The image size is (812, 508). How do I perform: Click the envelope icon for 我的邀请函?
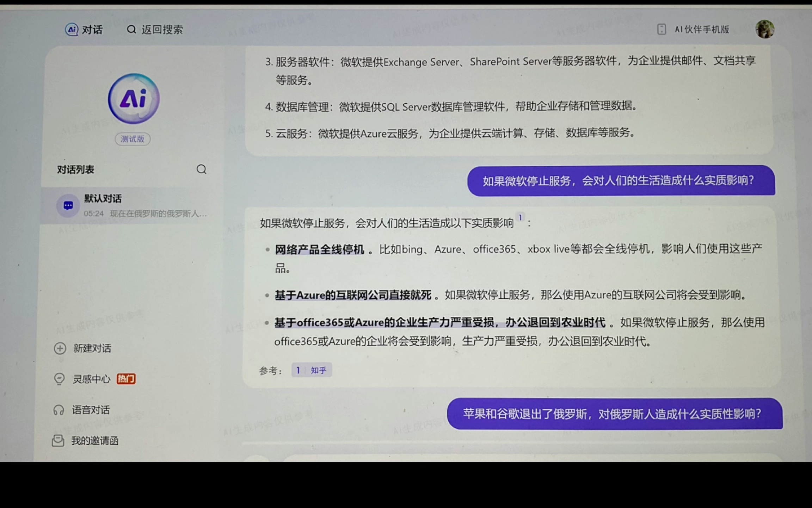click(x=58, y=441)
